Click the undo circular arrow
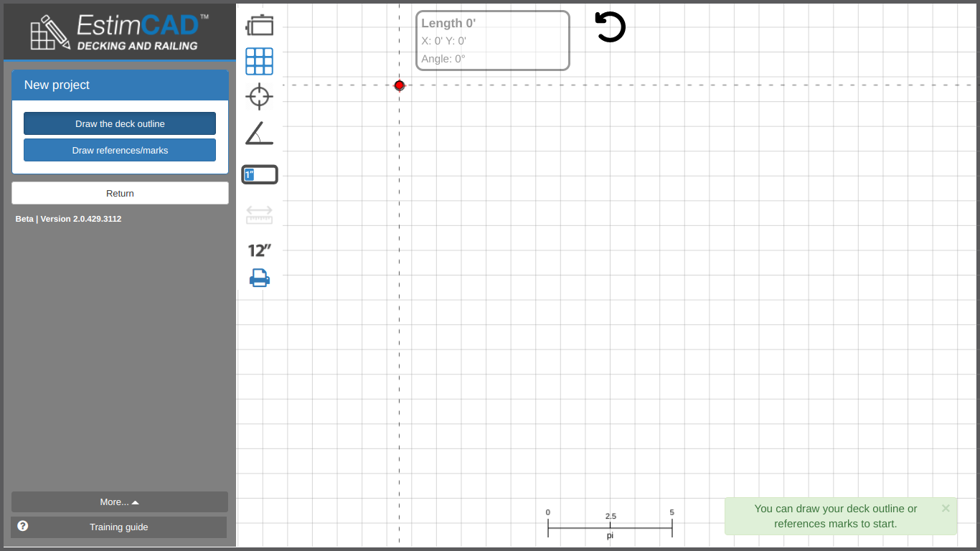 coord(610,27)
